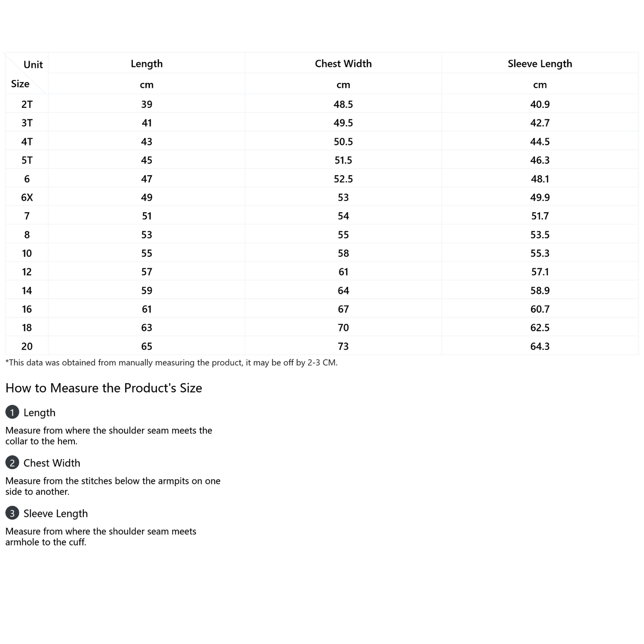Viewport: 644px width, 644px height.
Task: Select the Chest Width column header
Action: pyautogui.click(x=343, y=63)
